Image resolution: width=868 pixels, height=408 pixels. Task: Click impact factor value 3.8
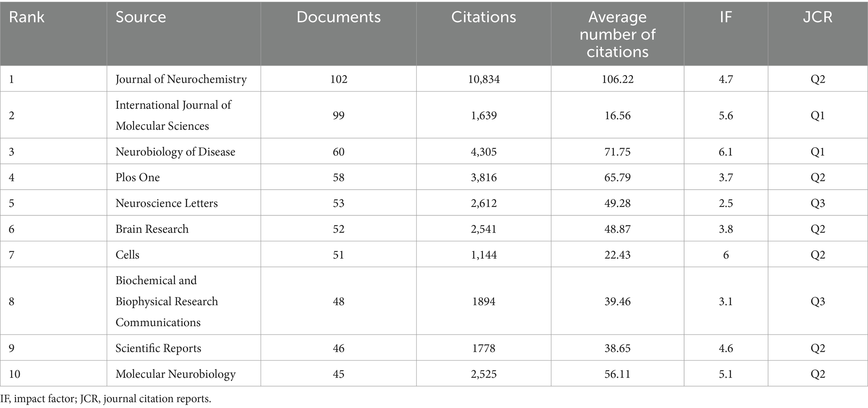click(x=726, y=229)
